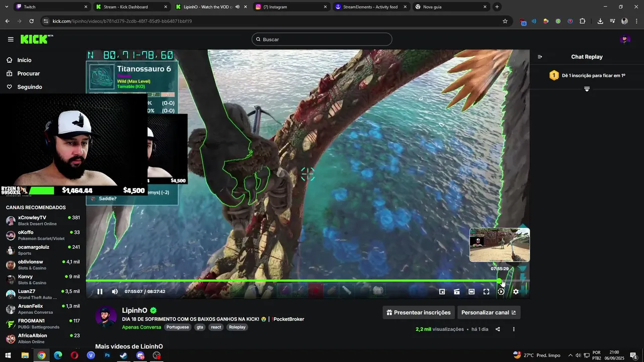Open the media control icon in Chrome toolbar
Image resolution: width=644 pixels, height=362 pixels.
[612, 21]
